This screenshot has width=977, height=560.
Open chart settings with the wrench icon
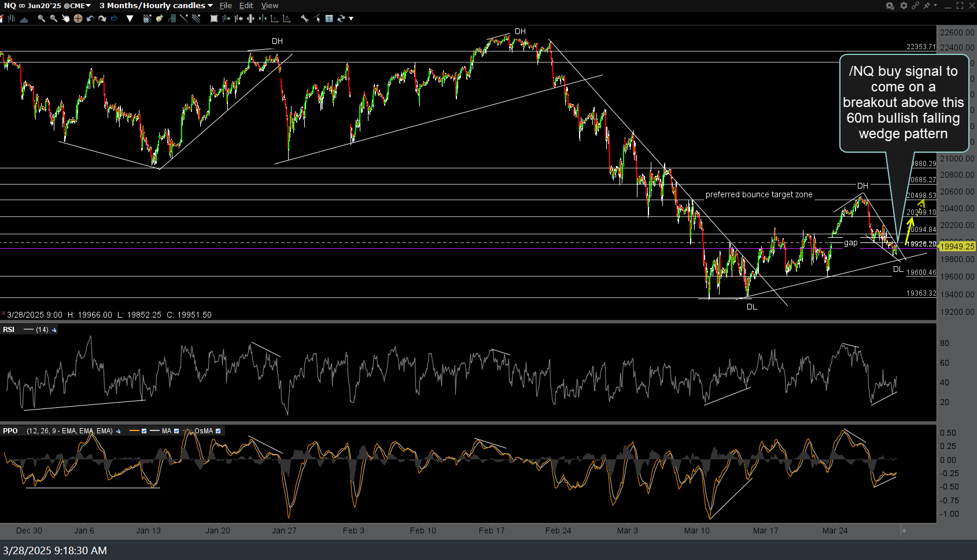[x=305, y=19]
